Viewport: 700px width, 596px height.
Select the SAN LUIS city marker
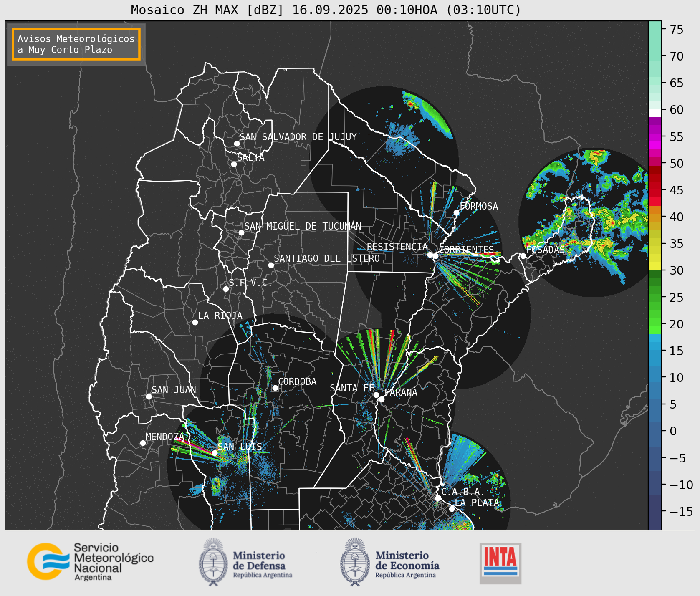[x=215, y=453]
